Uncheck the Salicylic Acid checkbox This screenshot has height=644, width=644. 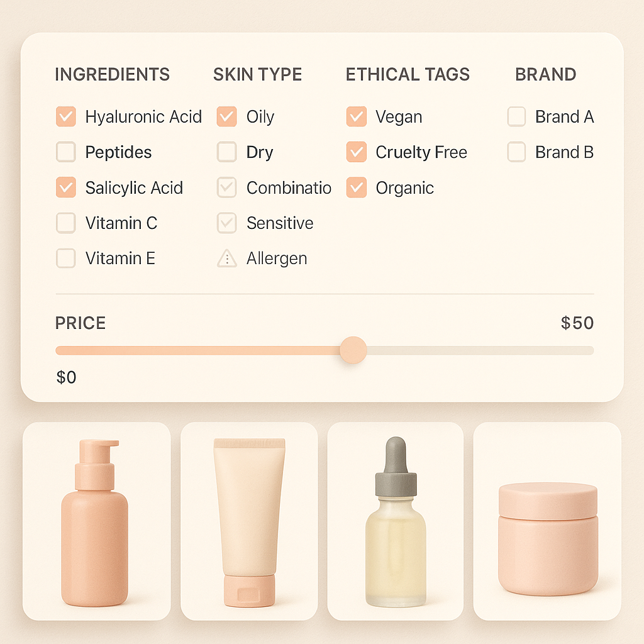point(65,188)
